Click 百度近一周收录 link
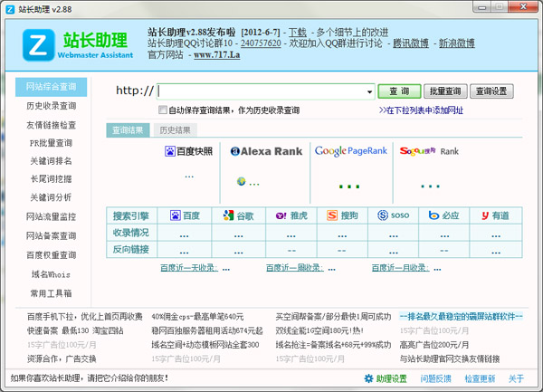The height and width of the screenshot is (392, 543). (x=295, y=268)
